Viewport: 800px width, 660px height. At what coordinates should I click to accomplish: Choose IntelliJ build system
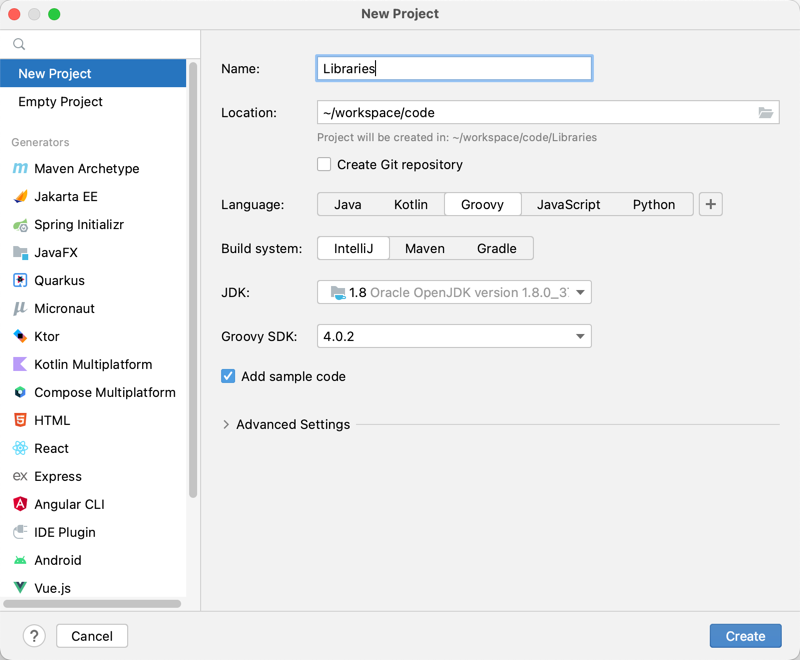[354, 248]
